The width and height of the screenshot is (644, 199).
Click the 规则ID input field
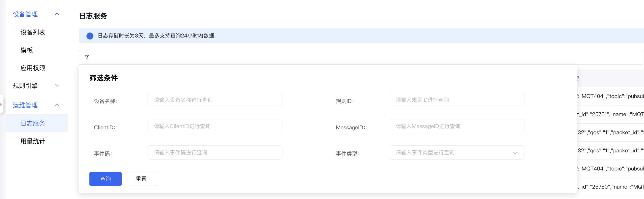pos(456,100)
